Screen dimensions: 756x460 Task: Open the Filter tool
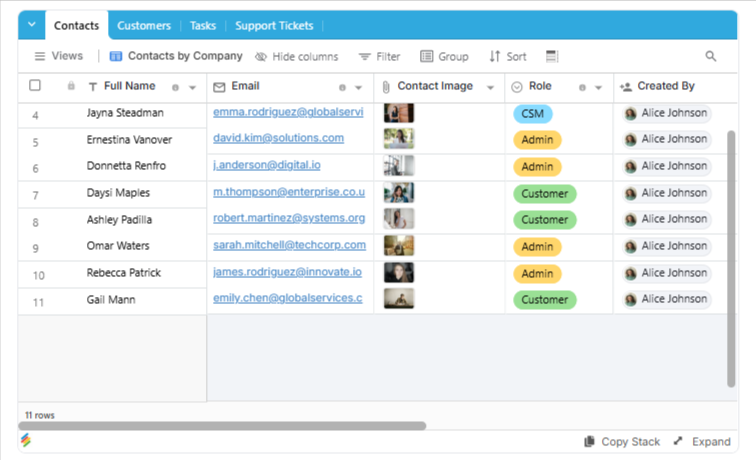point(379,57)
